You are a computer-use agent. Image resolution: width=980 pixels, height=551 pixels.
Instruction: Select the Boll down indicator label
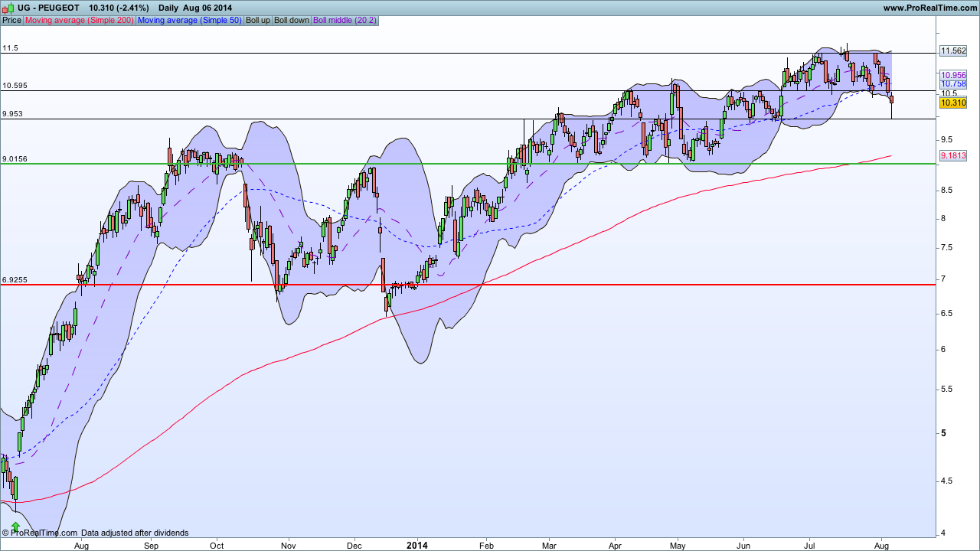pos(292,20)
